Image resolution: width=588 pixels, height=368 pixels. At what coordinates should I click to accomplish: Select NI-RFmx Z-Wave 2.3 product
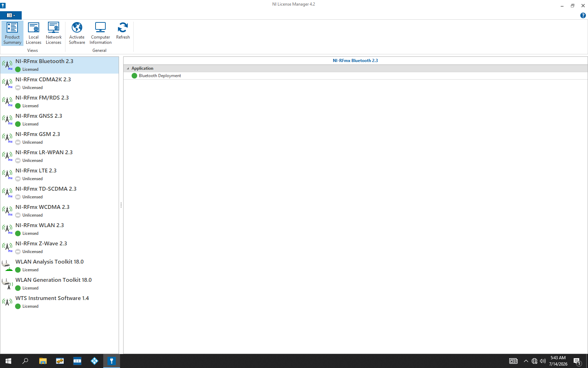coord(59,247)
